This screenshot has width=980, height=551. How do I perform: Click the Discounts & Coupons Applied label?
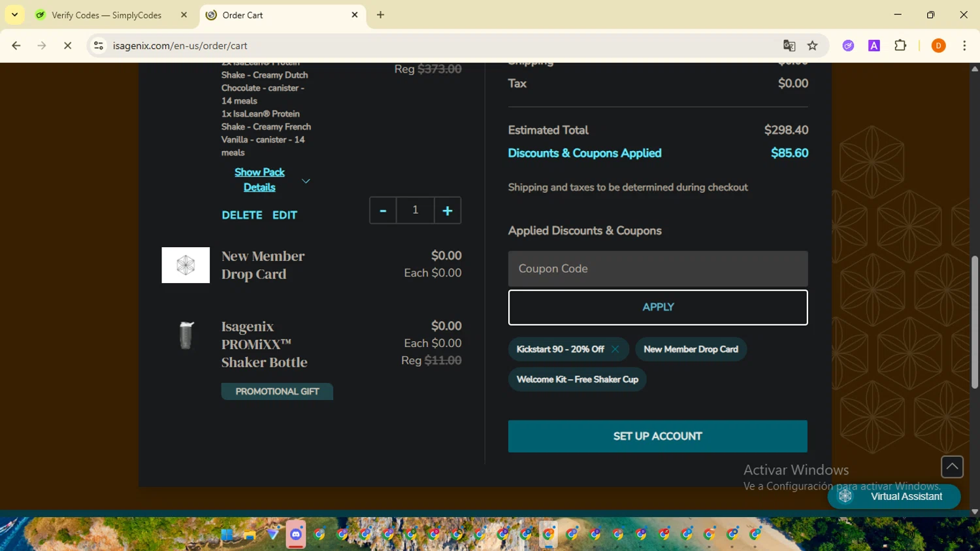tap(585, 153)
